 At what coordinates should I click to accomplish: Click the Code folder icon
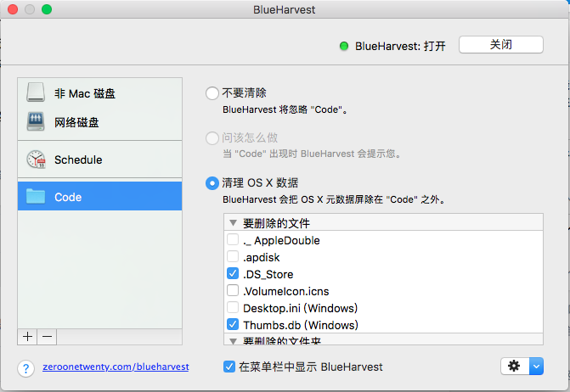[36, 196]
